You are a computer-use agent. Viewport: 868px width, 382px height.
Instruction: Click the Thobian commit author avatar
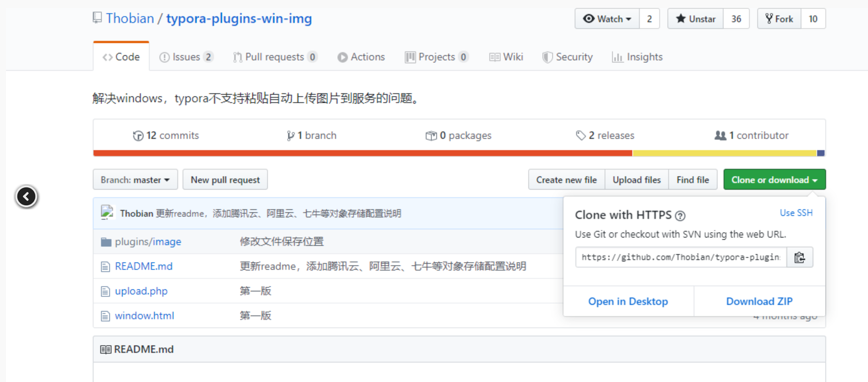pos(108,212)
